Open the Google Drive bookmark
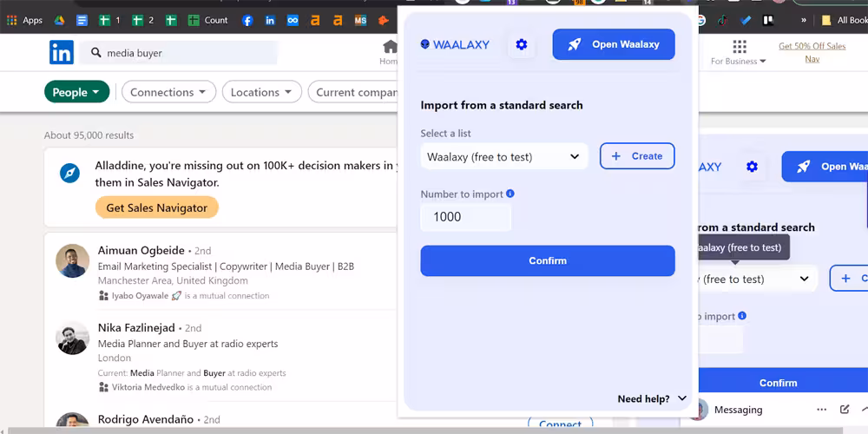The image size is (868, 434). coord(60,20)
